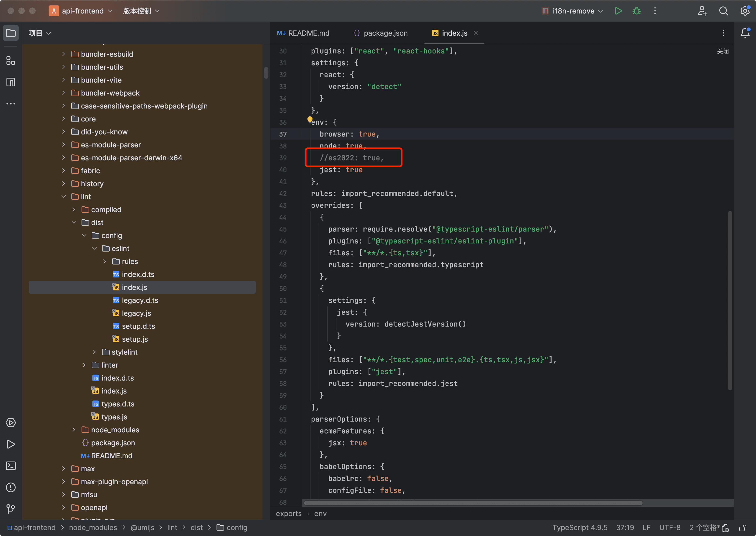Screen dimensions: 756x536
Task: Open notifications bell icon
Action: [745, 33]
